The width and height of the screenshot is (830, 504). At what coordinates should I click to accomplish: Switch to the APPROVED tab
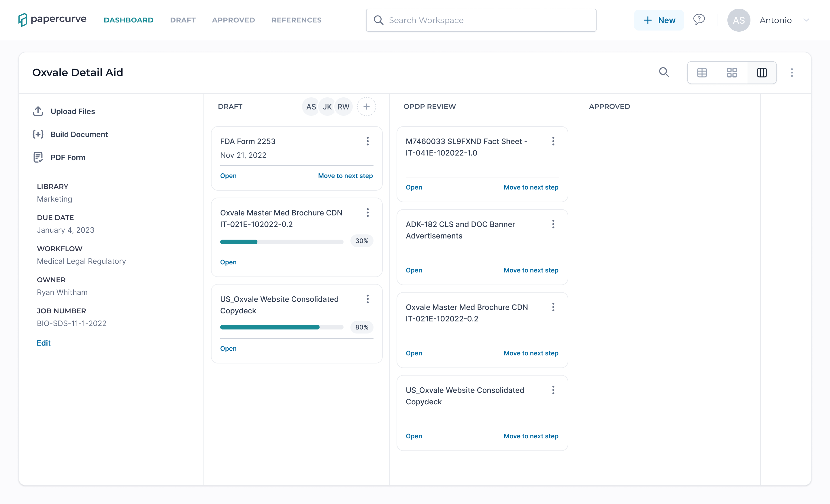click(233, 20)
